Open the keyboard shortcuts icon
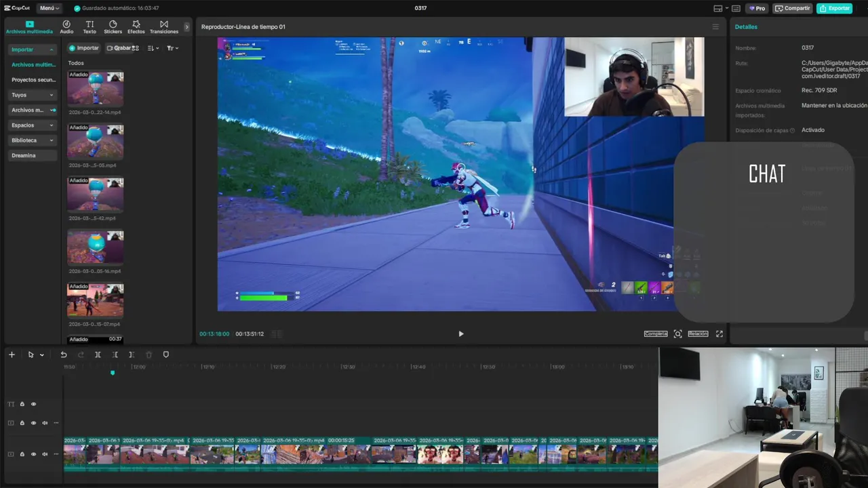Viewport: 868px width, 488px height. tap(736, 8)
